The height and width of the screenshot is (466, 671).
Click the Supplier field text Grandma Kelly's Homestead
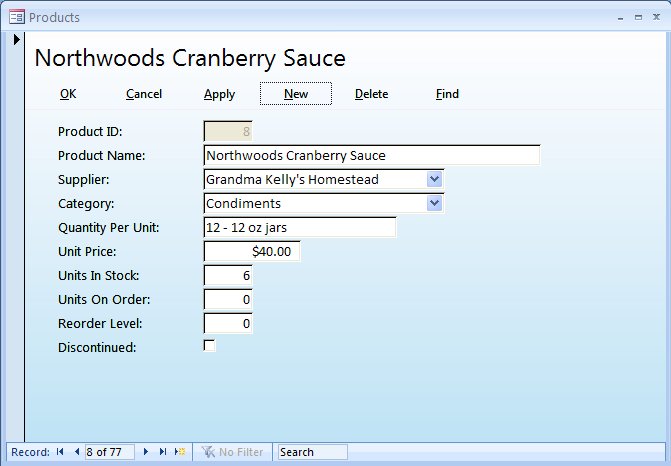[292, 179]
